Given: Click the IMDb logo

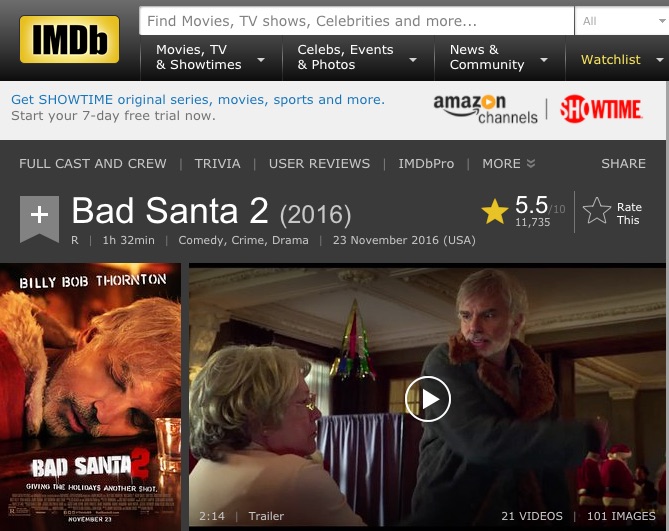Looking at the screenshot, I should pyautogui.click(x=69, y=39).
